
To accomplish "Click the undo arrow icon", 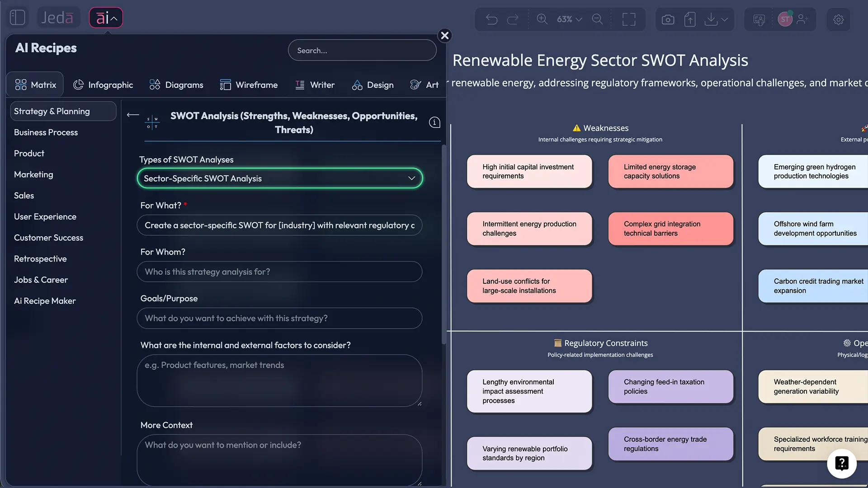I will click(x=491, y=19).
